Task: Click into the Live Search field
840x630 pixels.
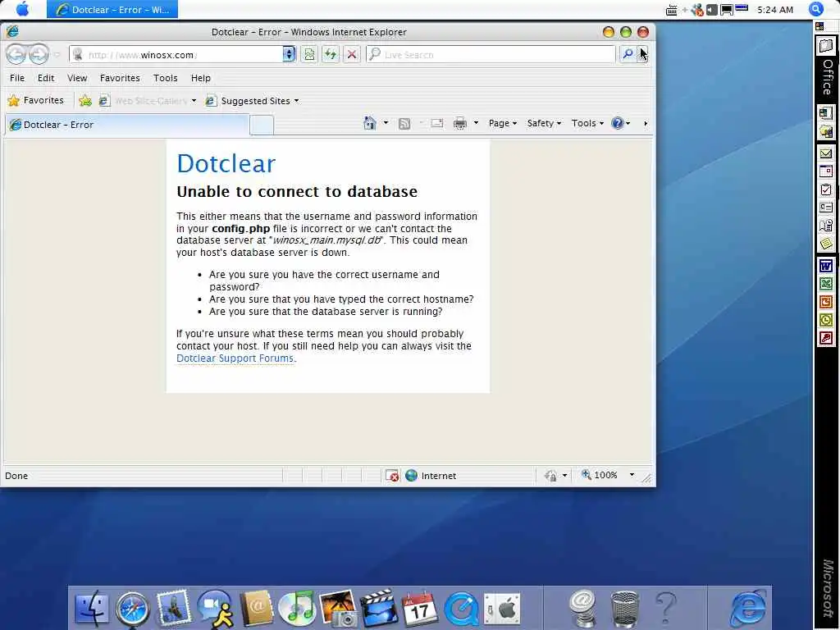Action: [491, 55]
